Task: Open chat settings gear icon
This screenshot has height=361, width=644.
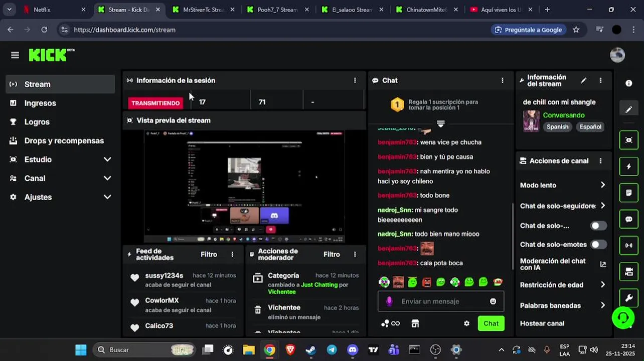Action: point(466,323)
